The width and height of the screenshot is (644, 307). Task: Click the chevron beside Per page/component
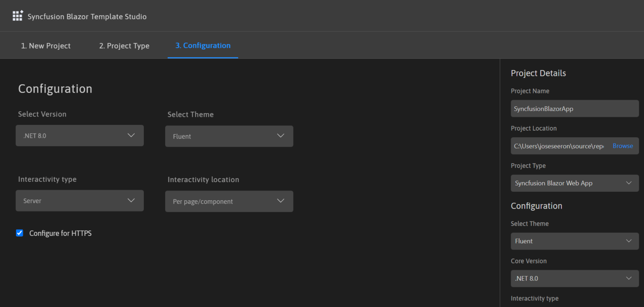point(280,201)
